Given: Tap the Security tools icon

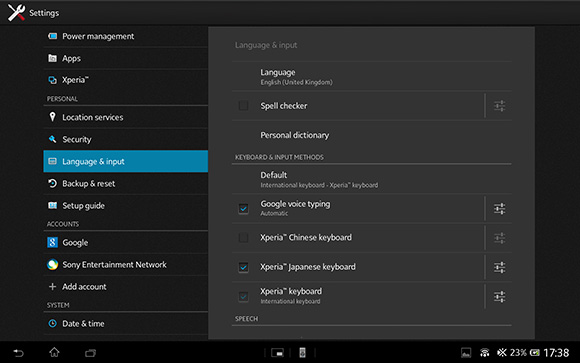Looking at the screenshot, I should pyautogui.click(x=53, y=139).
